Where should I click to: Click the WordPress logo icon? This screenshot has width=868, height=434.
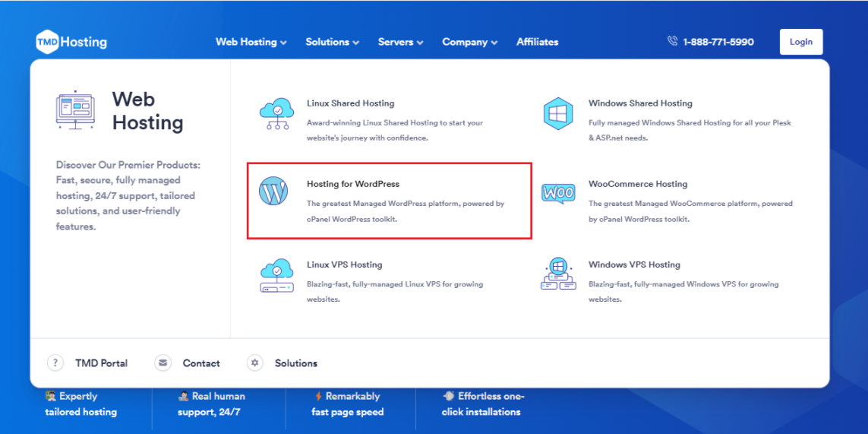tap(273, 192)
